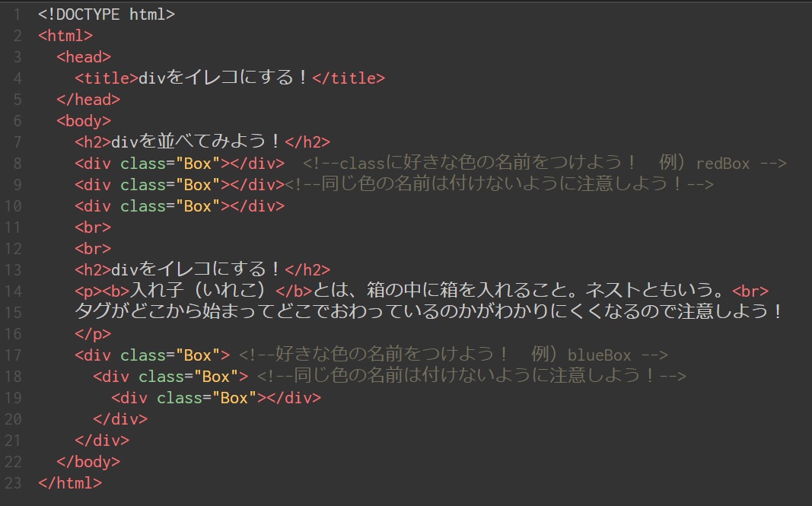Click the closing head tag
The width and height of the screenshot is (812, 506).
[x=88, y=99]
